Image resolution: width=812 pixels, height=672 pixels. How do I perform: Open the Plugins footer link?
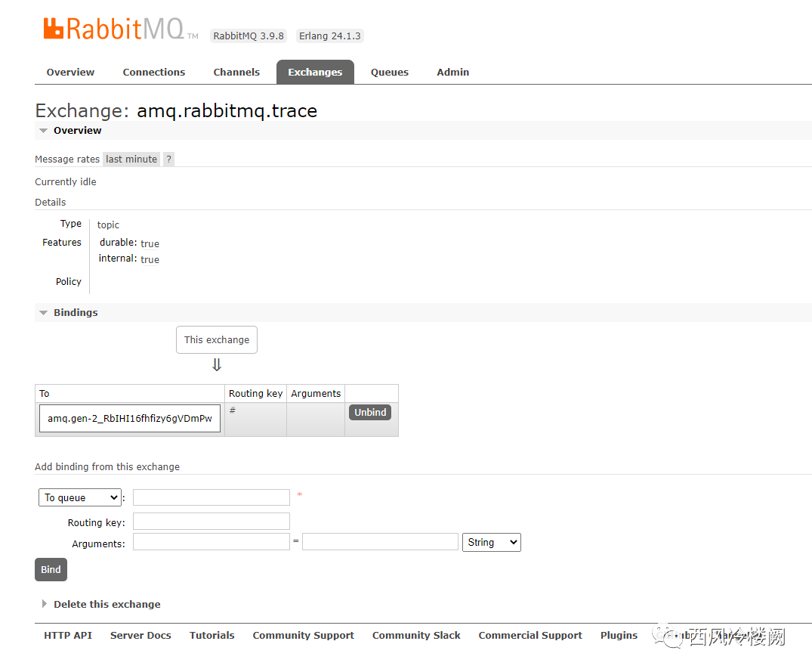(x=619, y=635)
